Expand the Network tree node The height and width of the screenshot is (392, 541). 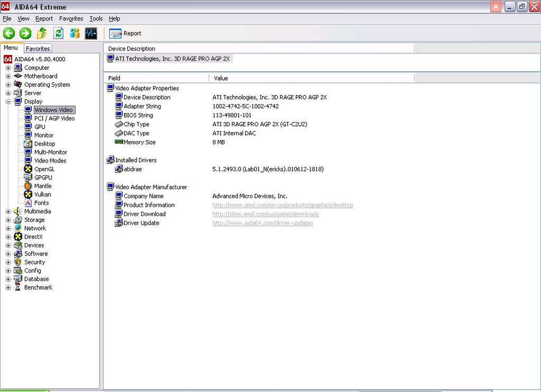pos(8,228)
